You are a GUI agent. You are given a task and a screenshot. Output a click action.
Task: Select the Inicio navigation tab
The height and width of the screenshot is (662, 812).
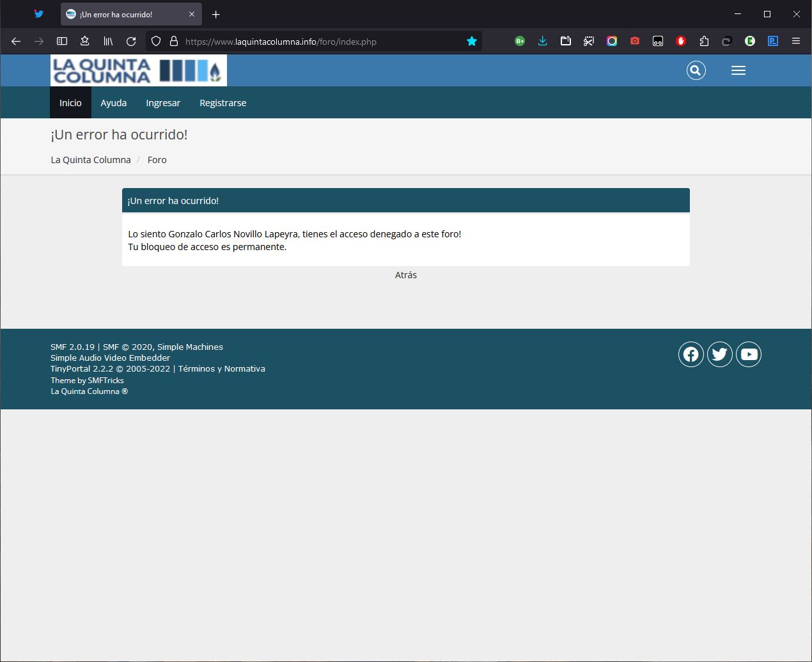pos(70,103)
